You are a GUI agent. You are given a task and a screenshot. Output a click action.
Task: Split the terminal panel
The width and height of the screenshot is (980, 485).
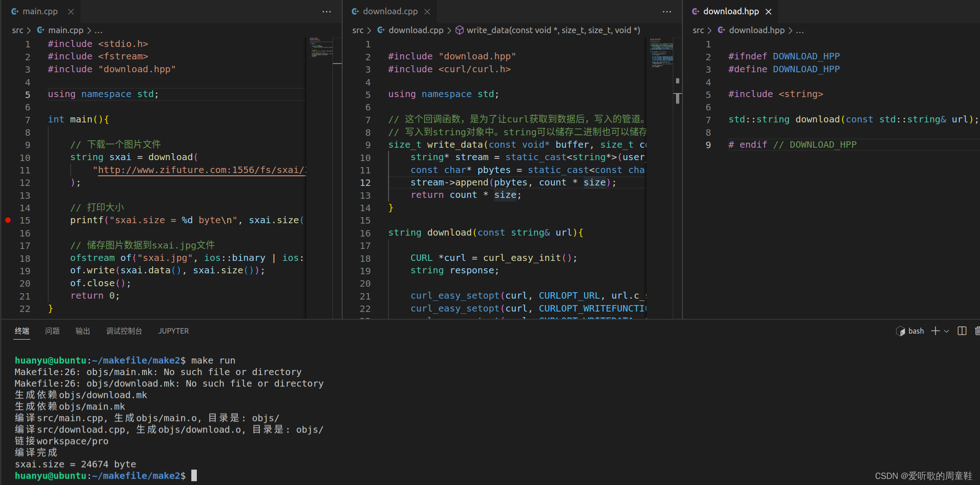(962, 331)
